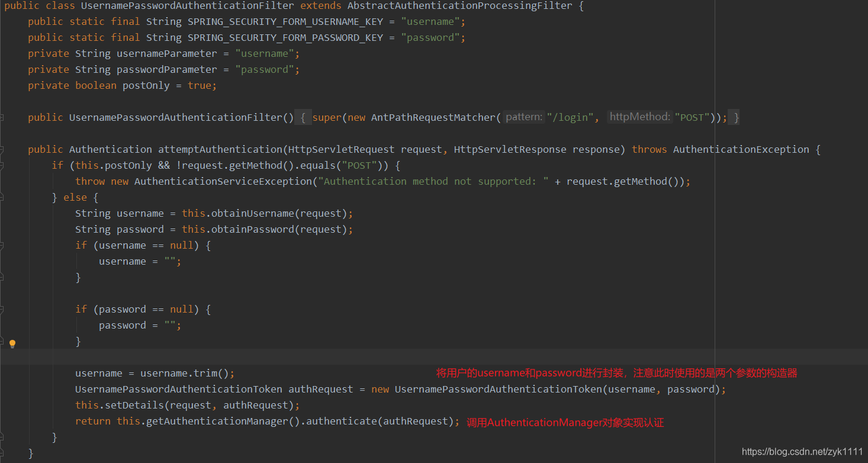Screen dimensions: 868x463
Task: Collapse fold marker at 'if (username == null)'
Action: (2, 245)
